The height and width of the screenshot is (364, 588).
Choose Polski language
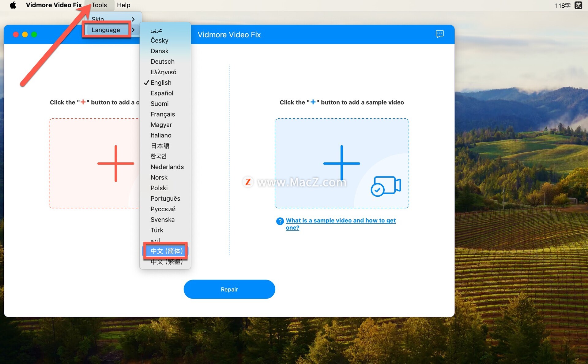coord(165,188)
